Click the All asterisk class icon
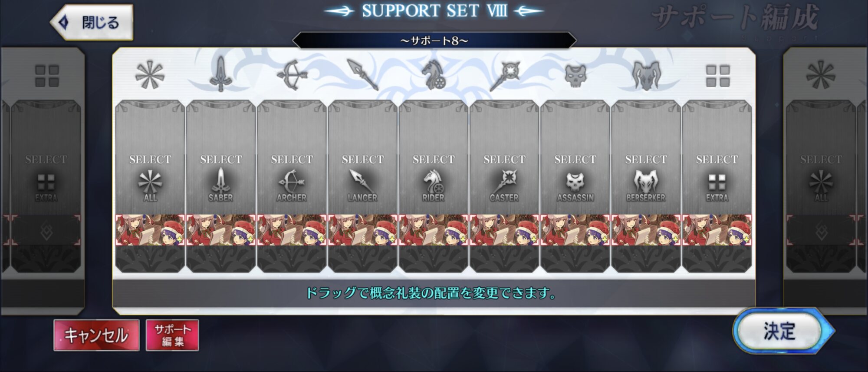868x372 pixels. coord(149,75)
